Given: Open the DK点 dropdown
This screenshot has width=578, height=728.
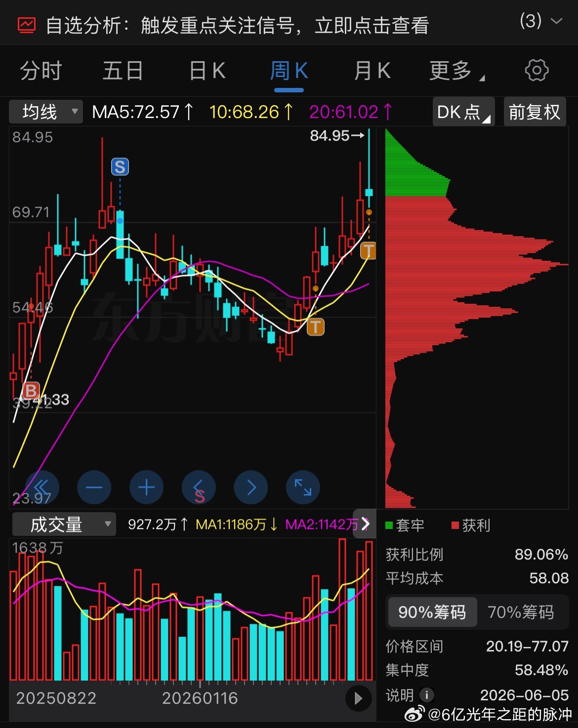Looking at the screenshot, I should [464, 112].
